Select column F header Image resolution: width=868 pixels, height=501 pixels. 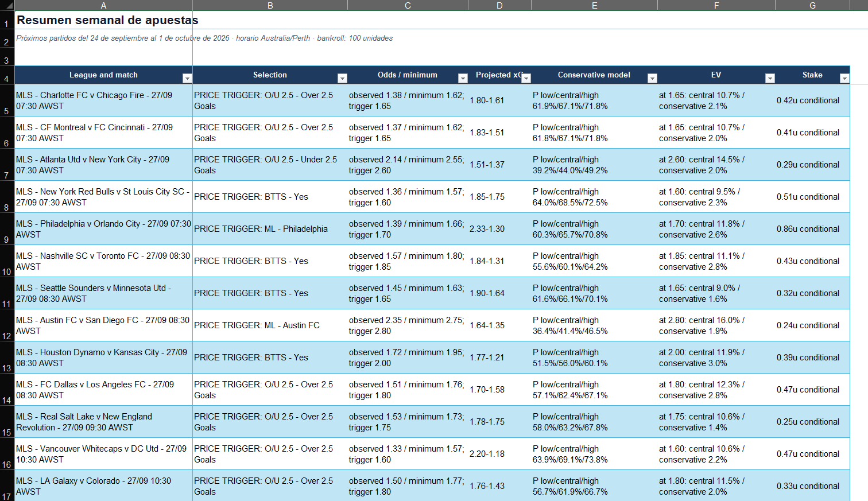click(716, 5)
